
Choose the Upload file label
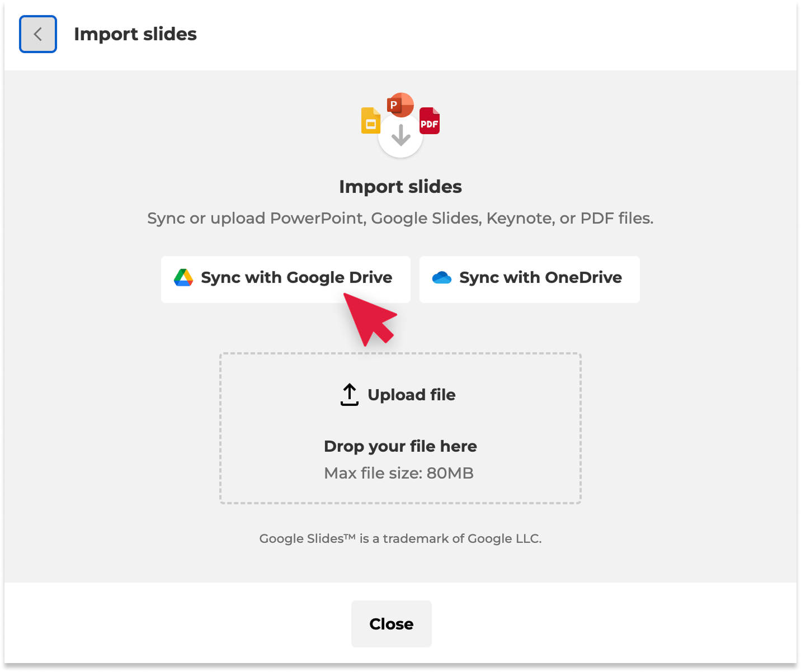click(x=412, y=395)
